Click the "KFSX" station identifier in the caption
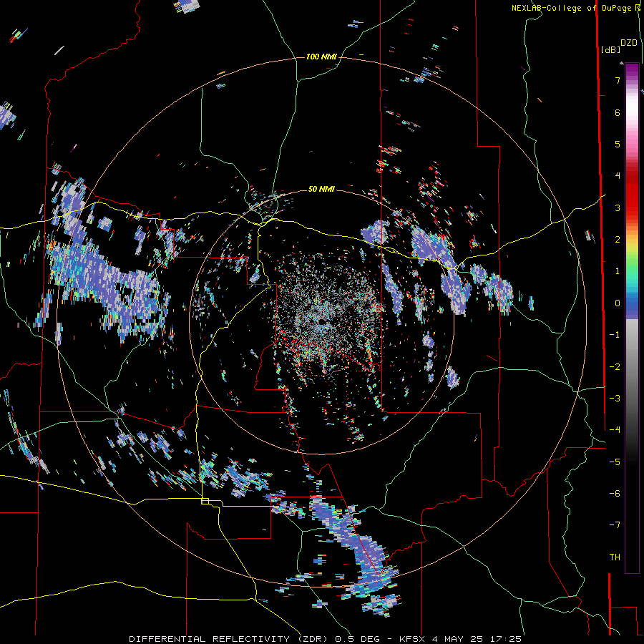 [413, 639]
